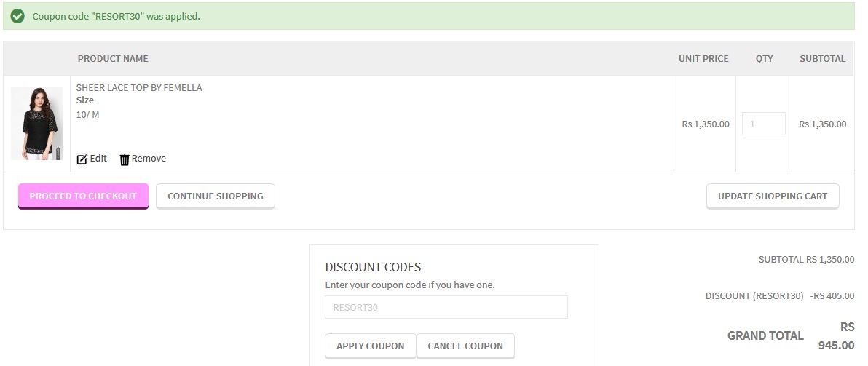Click the Unit Price column header
This screenshot has height=366, width=868.
point(703,59)
